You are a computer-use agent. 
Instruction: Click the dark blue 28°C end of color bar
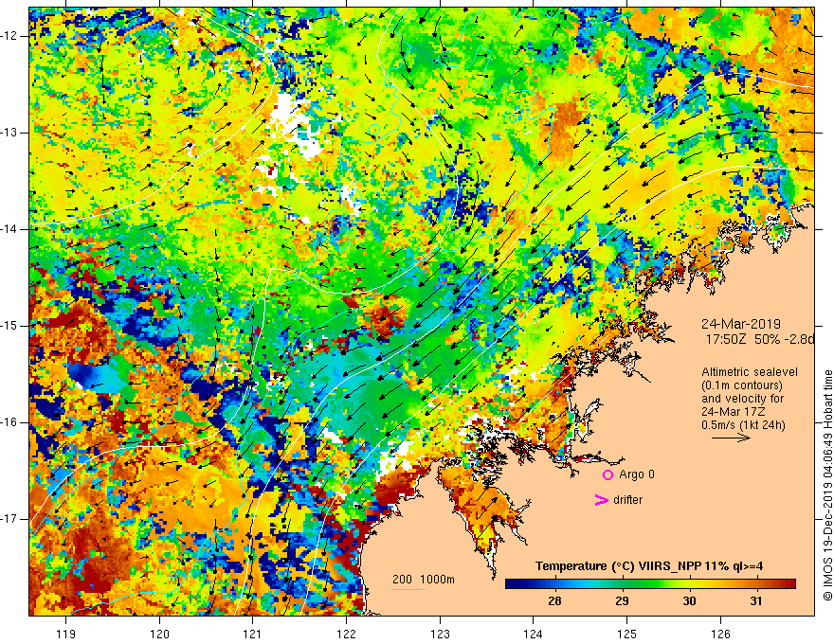coord(512,584)
